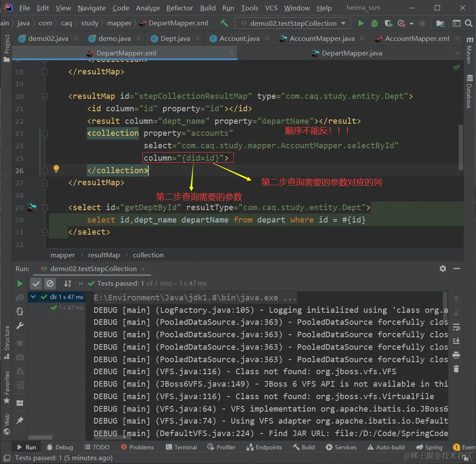Switch to AccountMapper.xml tab

(417, 39)
